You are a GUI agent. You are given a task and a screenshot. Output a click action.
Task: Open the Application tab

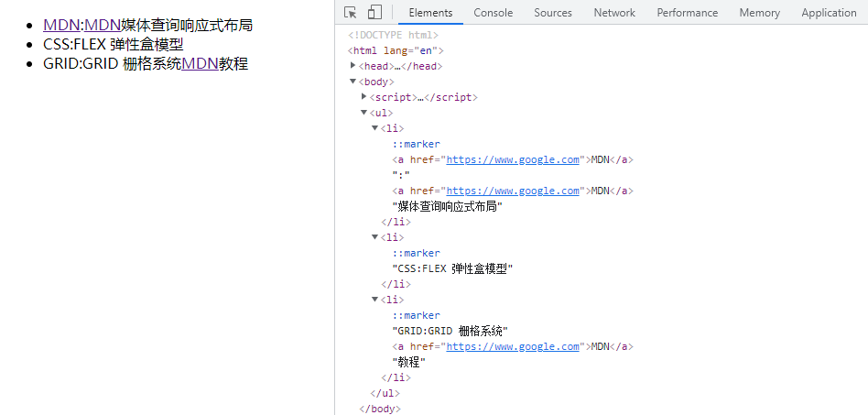click(829, 12)
